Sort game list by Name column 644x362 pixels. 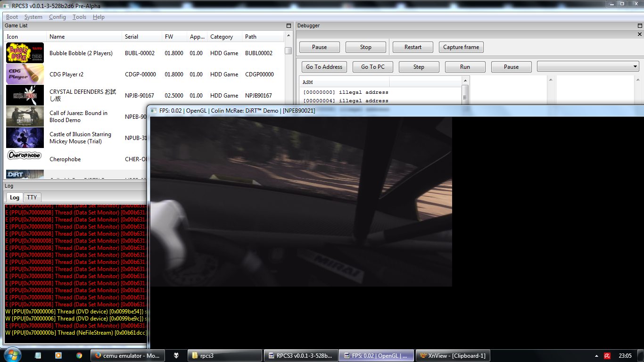tap(84, 37)
